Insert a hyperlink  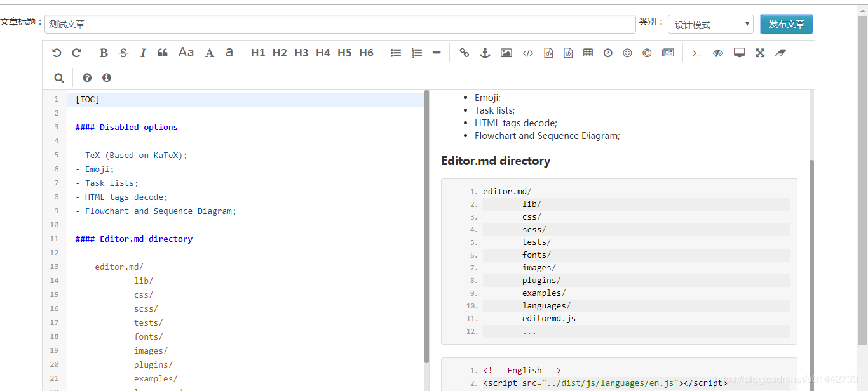coord(465,53)
